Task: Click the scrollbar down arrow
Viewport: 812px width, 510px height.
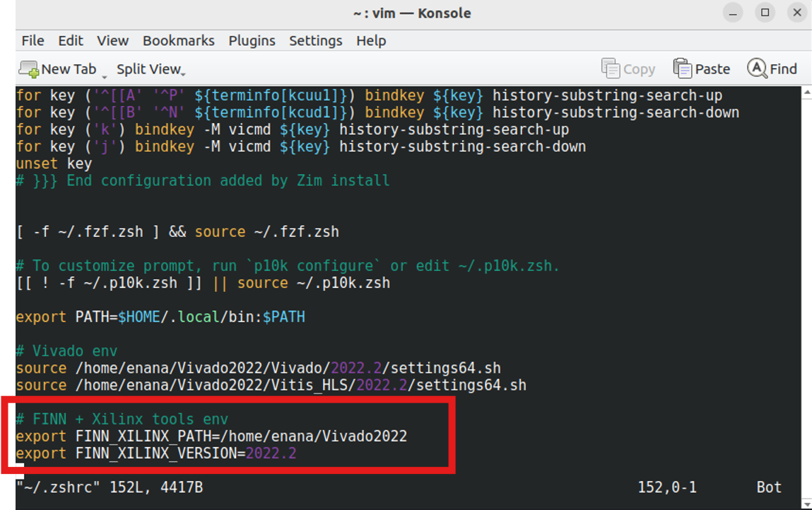Action: click(806, 504)
